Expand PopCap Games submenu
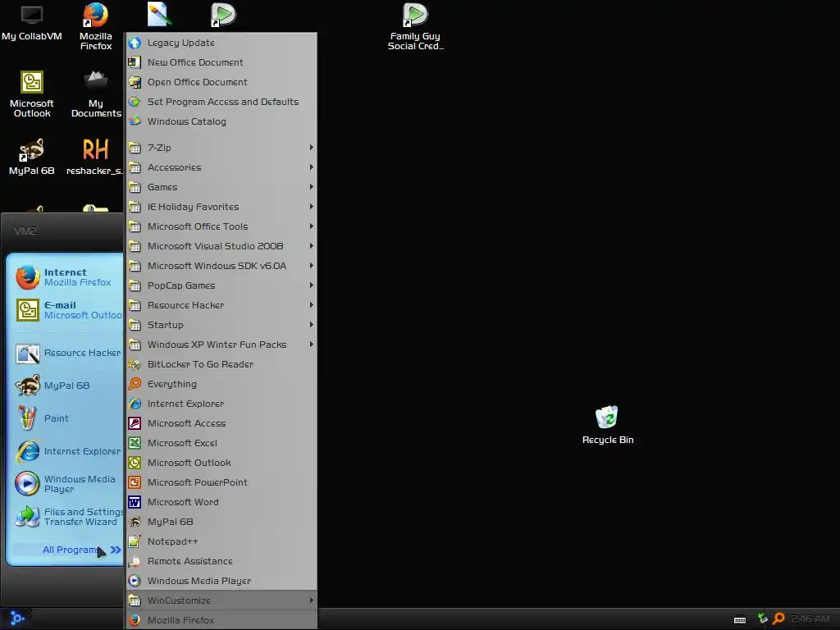840x630 pixels. click(x=221, y=285)
